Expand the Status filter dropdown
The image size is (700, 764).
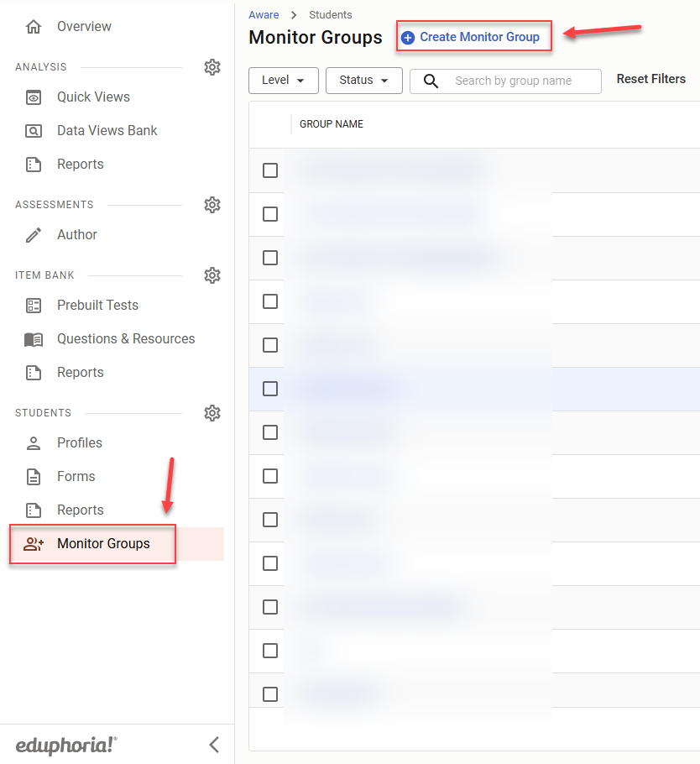coord(363,81)
